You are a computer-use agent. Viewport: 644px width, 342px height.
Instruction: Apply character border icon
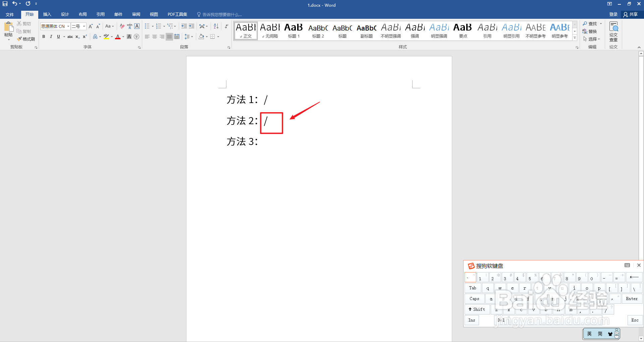coord(137,26)
